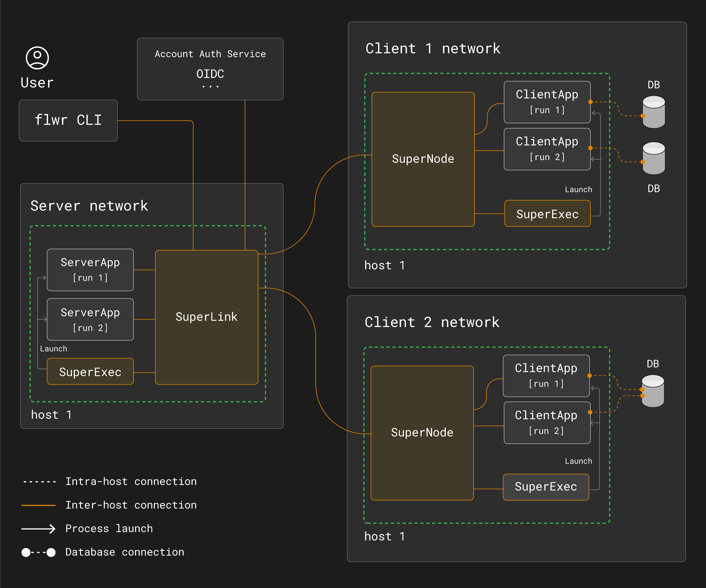Screen dimensions: 706x588
Task: Click ClientApp [run 2] in Client 2 network
Action: 547,423
